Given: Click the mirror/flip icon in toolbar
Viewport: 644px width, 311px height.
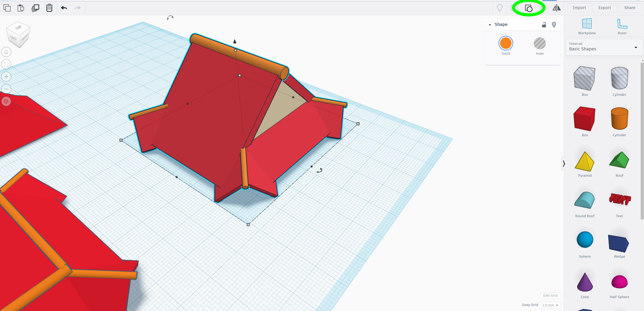Looking at the screenshot, I should click(557, 7).
